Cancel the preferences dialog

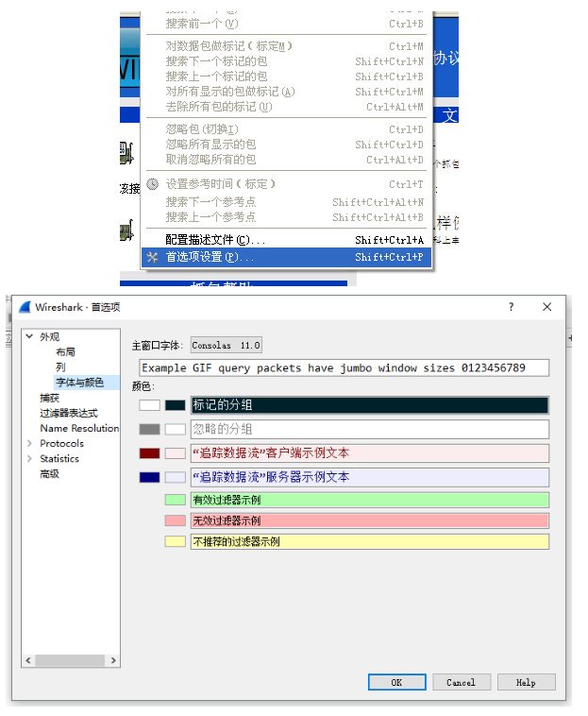click(462, 682)
